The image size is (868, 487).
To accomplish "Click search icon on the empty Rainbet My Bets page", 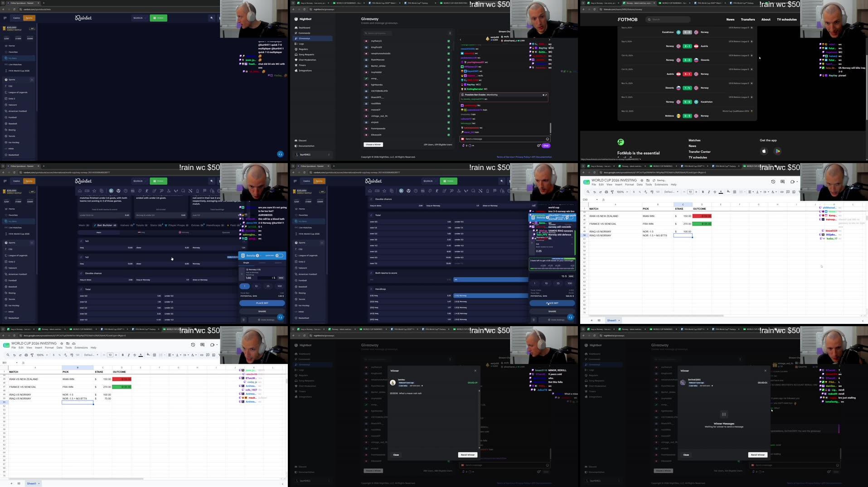I will tap(212, 18).
